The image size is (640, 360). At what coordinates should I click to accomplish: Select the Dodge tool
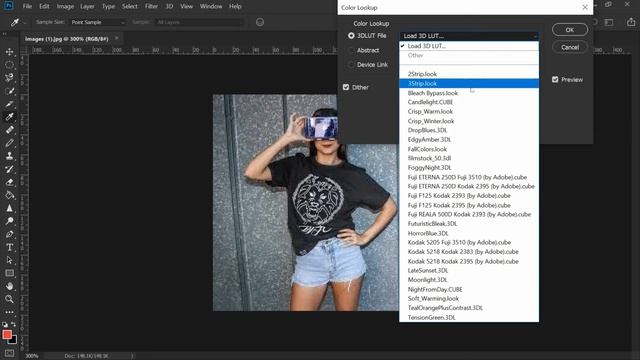[x=9, y=221]
